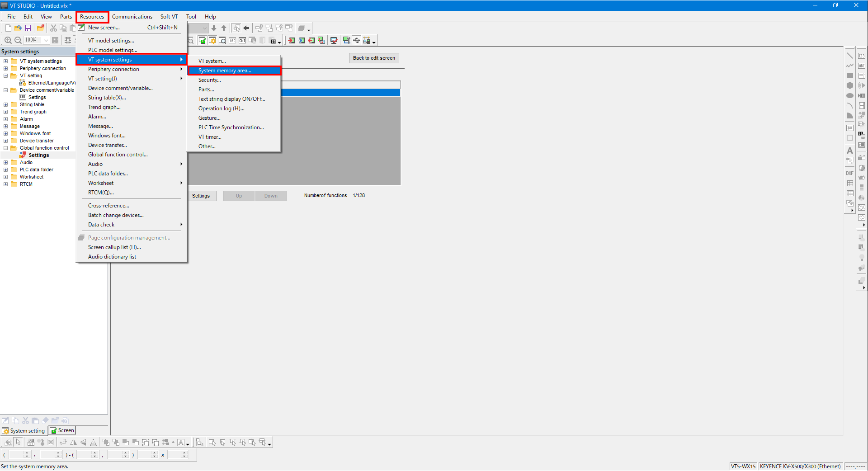This screenshot has height=471, width=868.
Task: Select Security... in the submenu
Action: coord(210,80)
